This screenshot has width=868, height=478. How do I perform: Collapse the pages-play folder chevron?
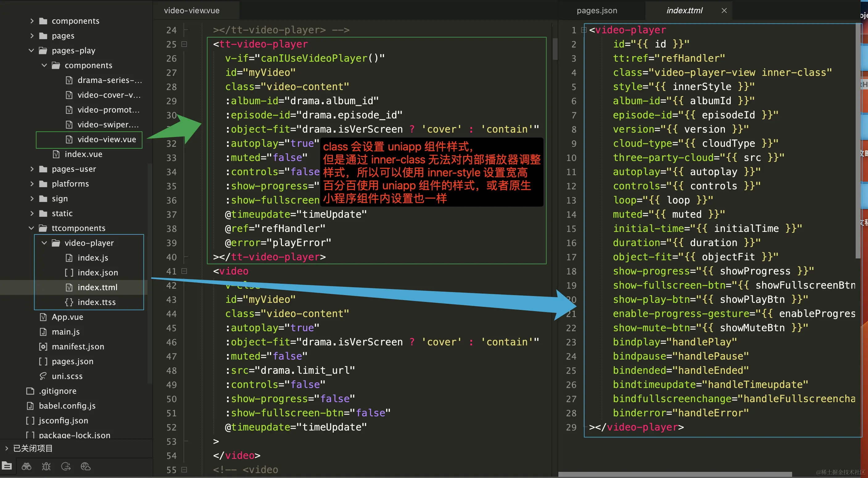click(32, 51)
